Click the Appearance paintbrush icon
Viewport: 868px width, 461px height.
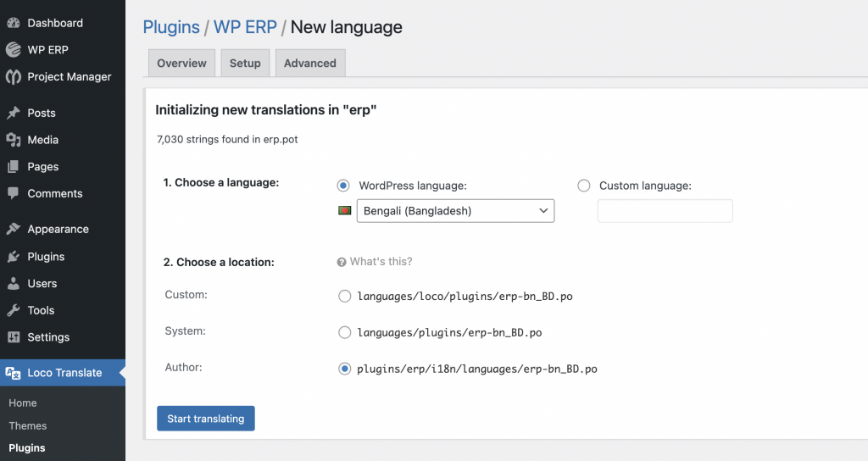point(14,229)
